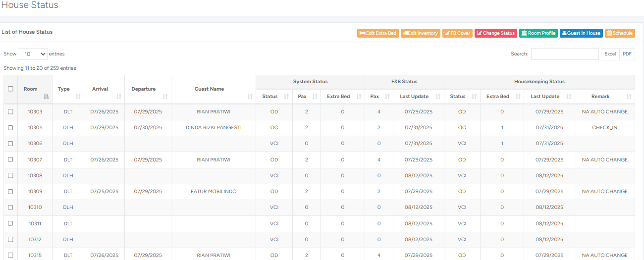Toggle the select-all header checkbox
The image size is (644, 260).
point(10,89)
